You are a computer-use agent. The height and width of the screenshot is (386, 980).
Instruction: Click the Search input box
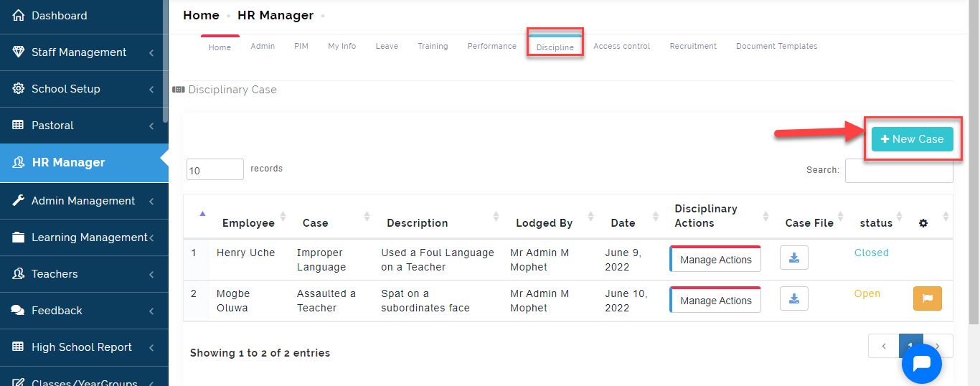point(899,171)
